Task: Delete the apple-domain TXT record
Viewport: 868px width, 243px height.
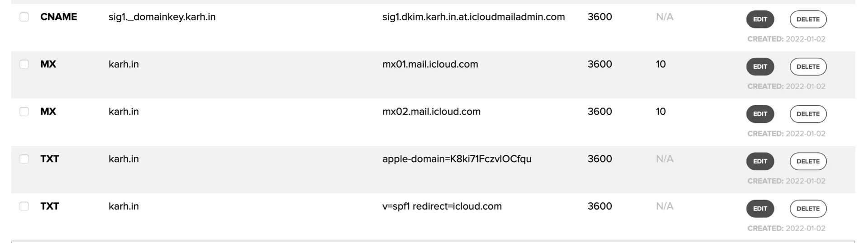Action: pos(808,161)
